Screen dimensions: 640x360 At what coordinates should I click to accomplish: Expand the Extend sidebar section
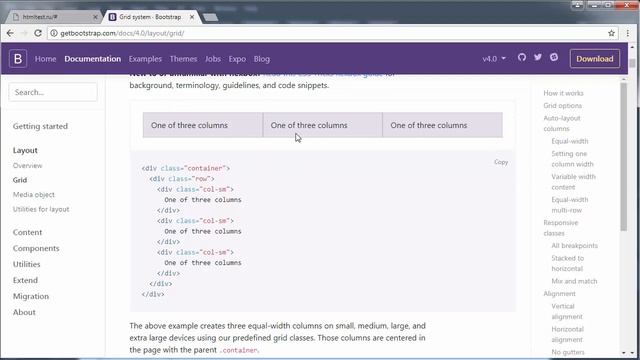[x=25, y=280]
